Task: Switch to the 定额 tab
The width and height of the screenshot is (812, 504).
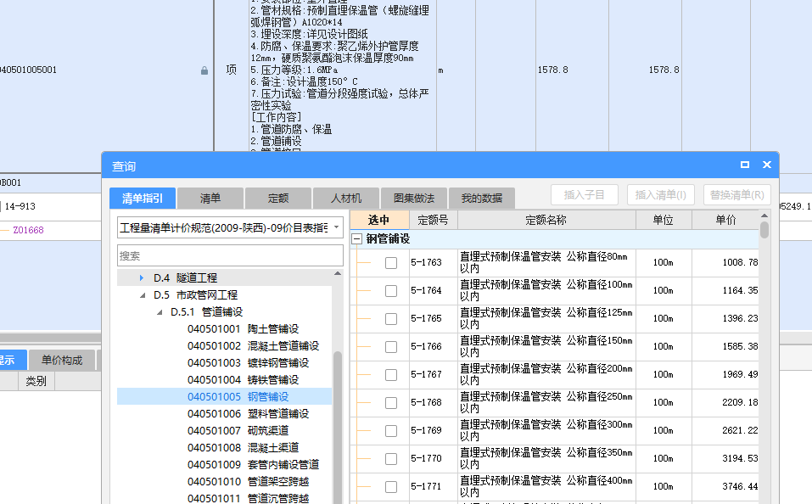Action: pos(278,199)
